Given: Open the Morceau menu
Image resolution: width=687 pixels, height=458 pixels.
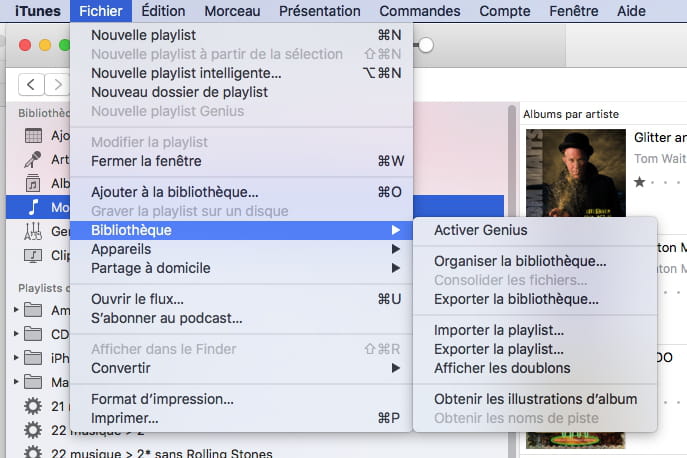Looking at the screenshot, I should pos(232,11).
